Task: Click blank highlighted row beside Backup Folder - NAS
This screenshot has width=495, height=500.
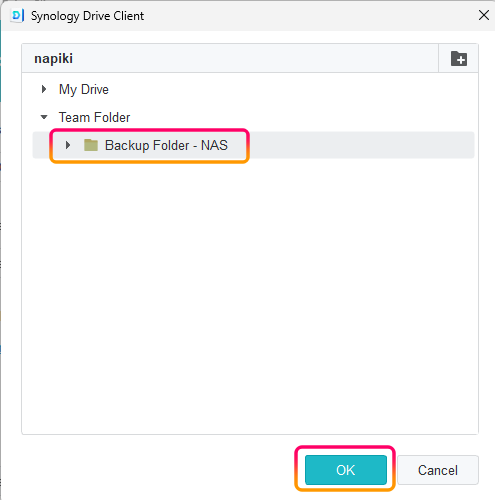Action: pyautogui.click(x=362, y=145)
